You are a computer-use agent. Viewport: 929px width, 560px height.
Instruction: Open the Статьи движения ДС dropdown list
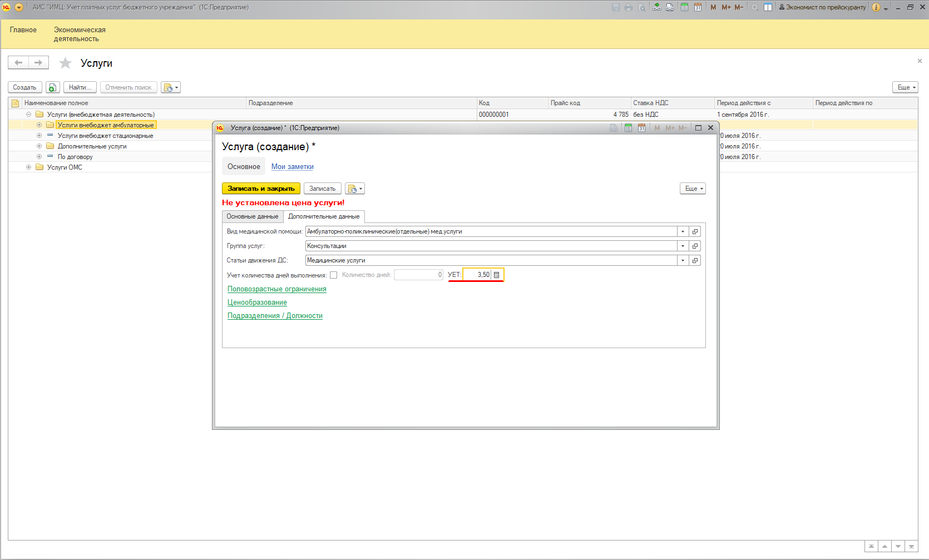[x=683, y=260]
